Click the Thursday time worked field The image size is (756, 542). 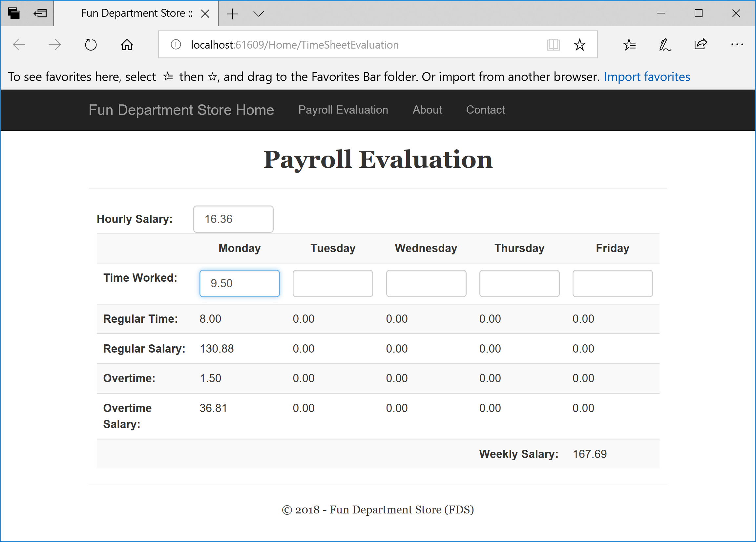pos(519,284)
